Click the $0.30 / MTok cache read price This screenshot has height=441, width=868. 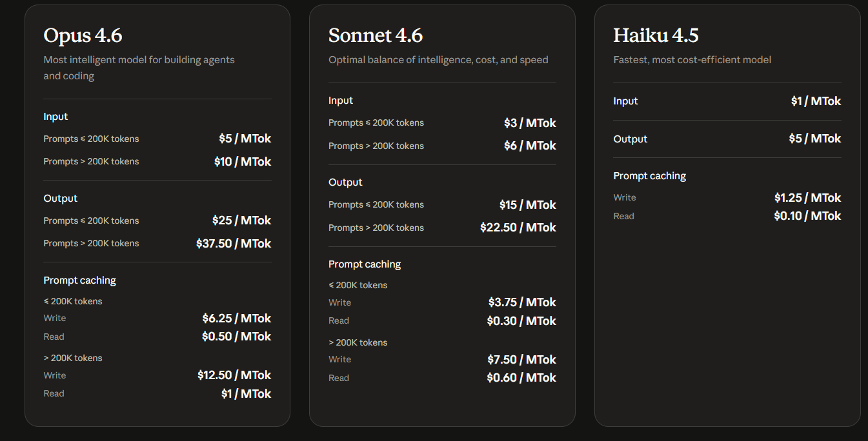click(521, 321)
